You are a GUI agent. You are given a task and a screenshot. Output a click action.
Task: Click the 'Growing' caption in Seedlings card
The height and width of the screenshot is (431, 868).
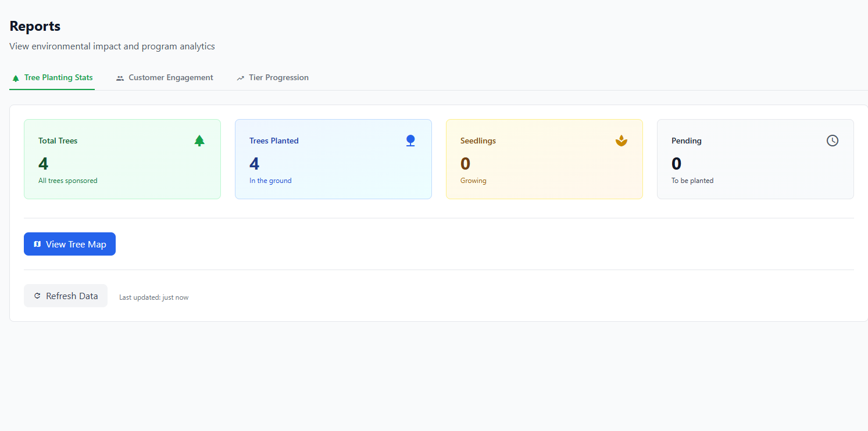[x=473, y=181]
